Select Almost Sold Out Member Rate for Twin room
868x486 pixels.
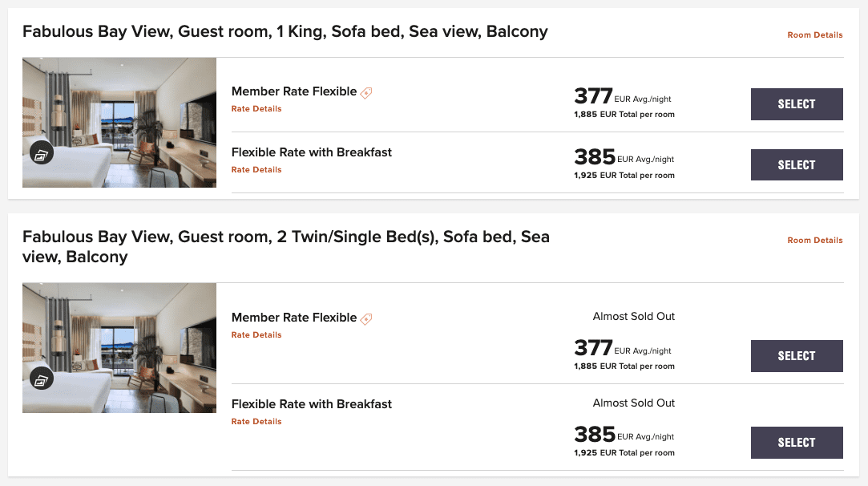(797, 356)
